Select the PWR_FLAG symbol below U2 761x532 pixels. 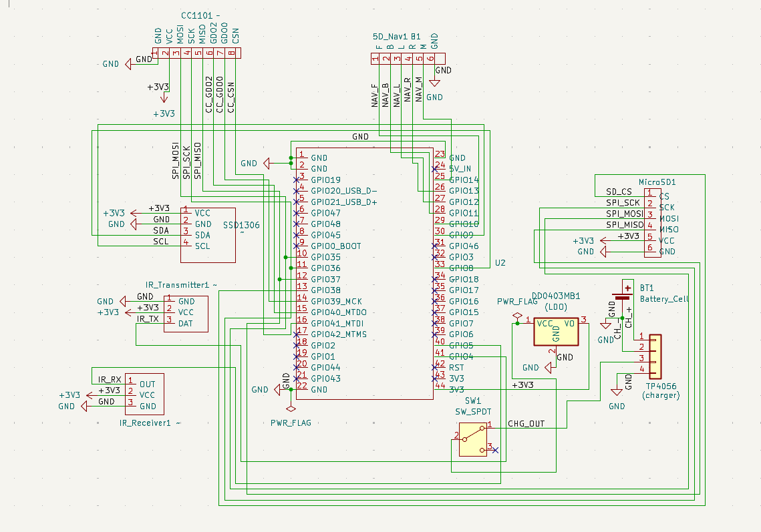coord(291,409)
